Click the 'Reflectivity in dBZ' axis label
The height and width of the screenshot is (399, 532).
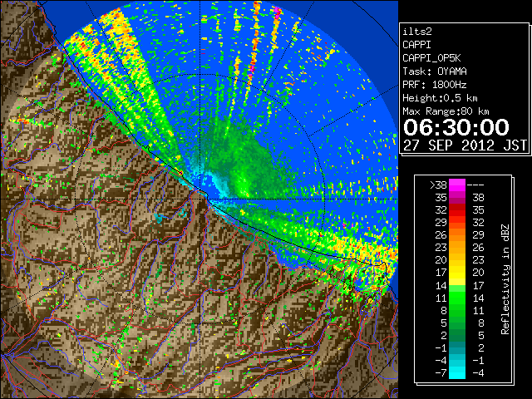[x=505, y=279]
